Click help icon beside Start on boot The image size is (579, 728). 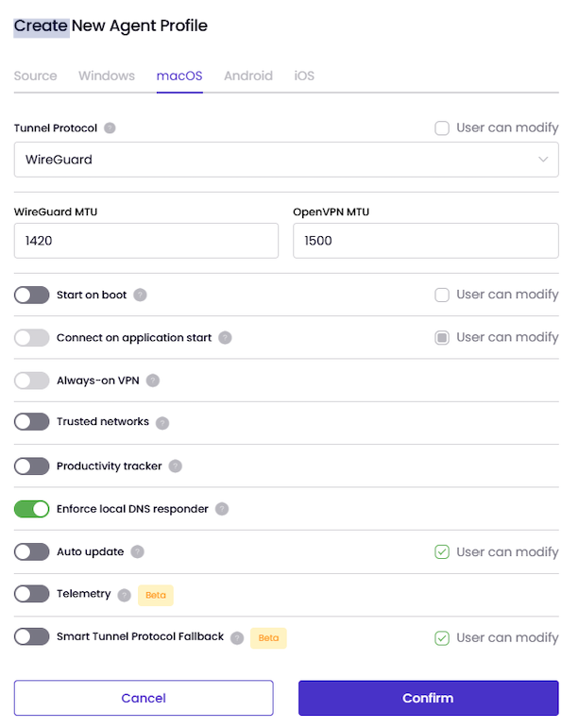point(140,295)
